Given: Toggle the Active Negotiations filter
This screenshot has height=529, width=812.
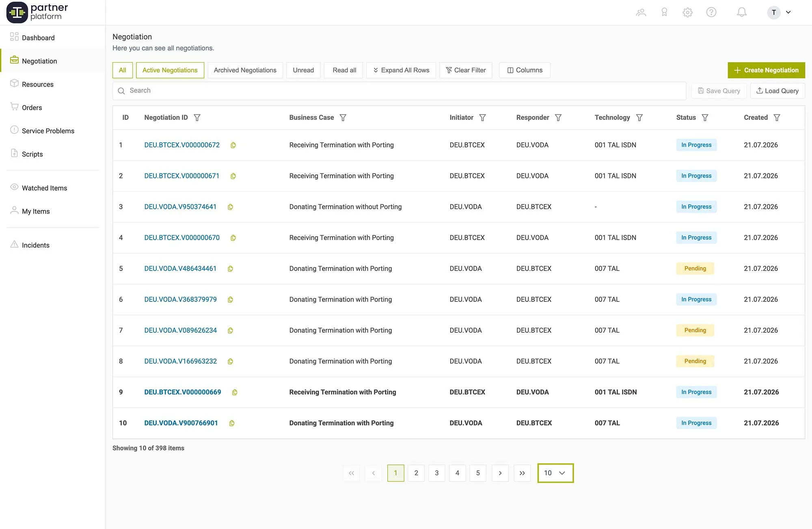Looking at the screenshot, I should coord(170,70).
